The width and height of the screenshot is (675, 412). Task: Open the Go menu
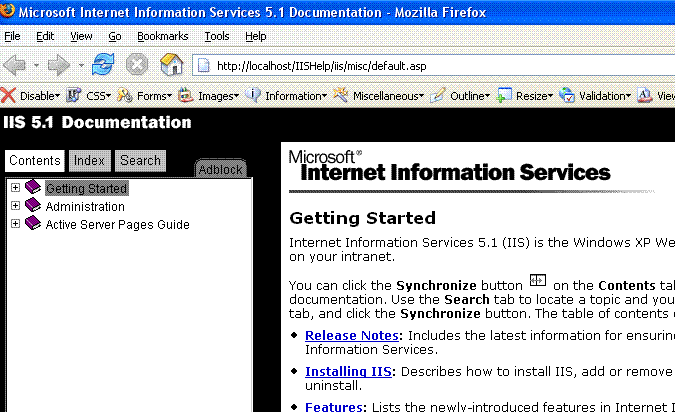coord(115,36)
